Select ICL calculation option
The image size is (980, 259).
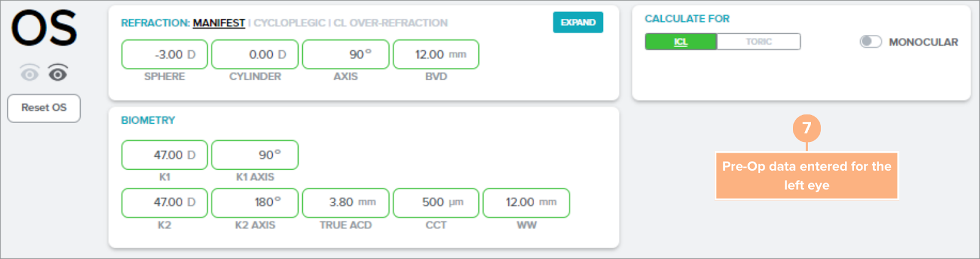[681, 42]
